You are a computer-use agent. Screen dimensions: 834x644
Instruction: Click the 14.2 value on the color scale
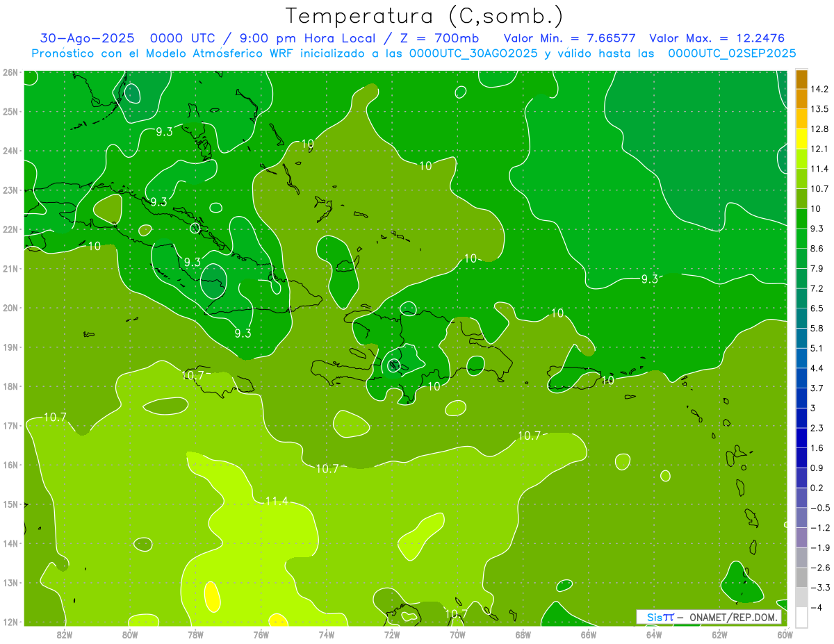819,89
